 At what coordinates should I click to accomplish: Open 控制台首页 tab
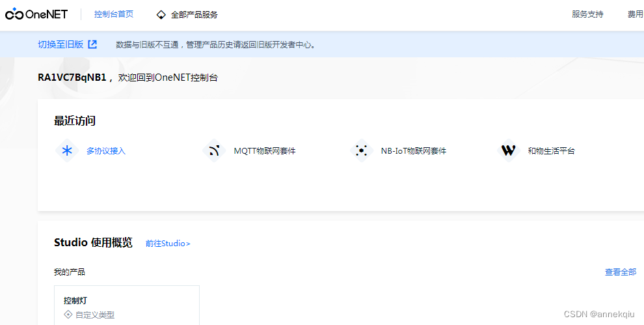(114, 14)
